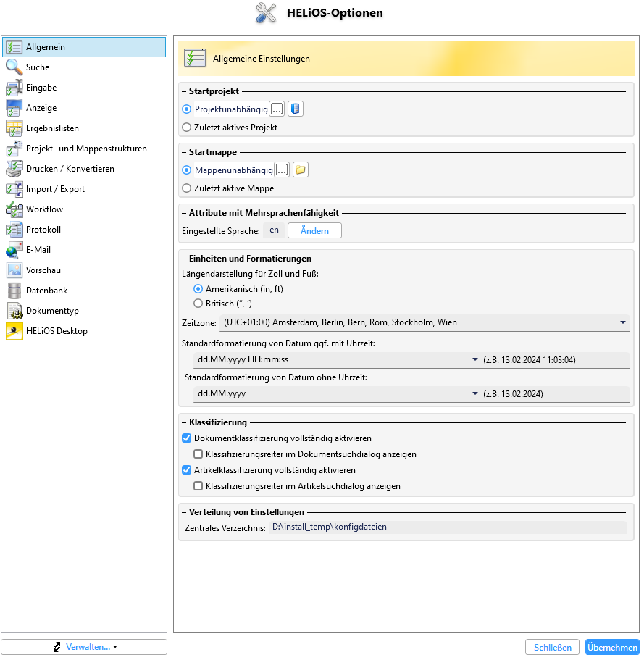Select Zuletzt aktive Mappe radio button

tap(186, 188)
